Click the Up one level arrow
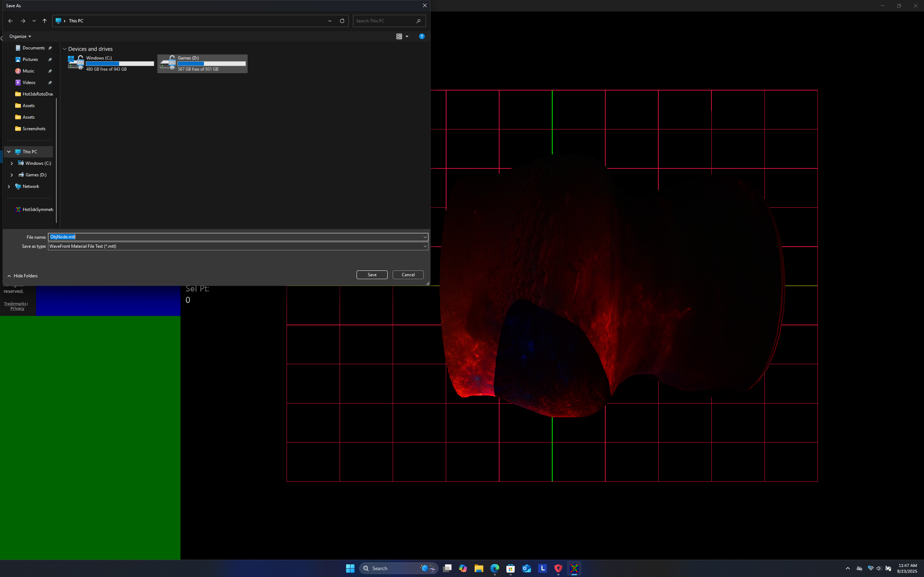Viewport: 924px width, 577px height. coord(45,21)
